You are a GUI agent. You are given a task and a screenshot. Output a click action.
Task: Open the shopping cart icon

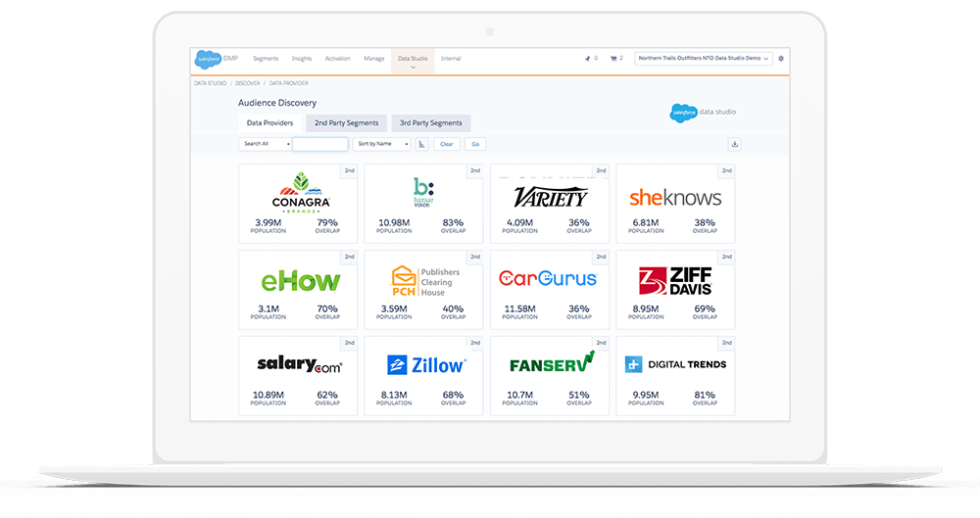(613, 59)
